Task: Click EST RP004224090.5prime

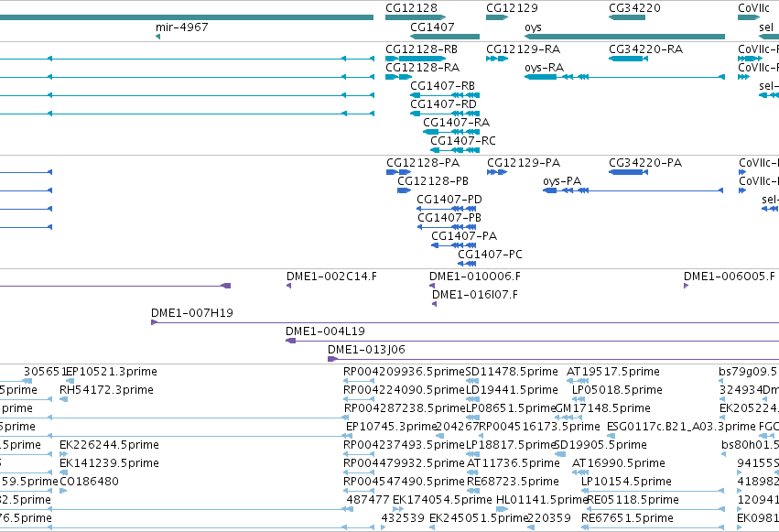Action: (x=404, y=390)
